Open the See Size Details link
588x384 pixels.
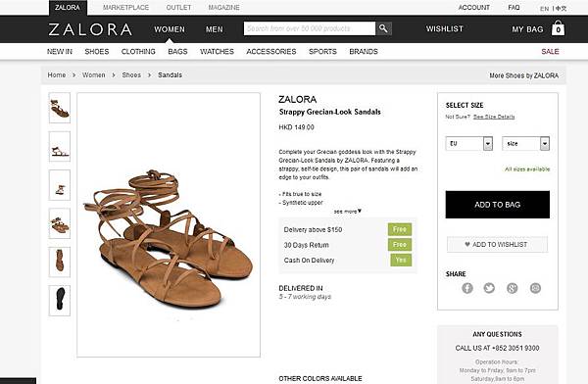coord(494,117)
